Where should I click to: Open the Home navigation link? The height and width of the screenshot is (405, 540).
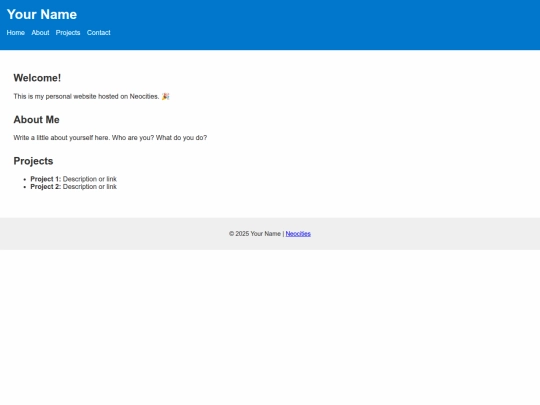(x=16, y=33)
